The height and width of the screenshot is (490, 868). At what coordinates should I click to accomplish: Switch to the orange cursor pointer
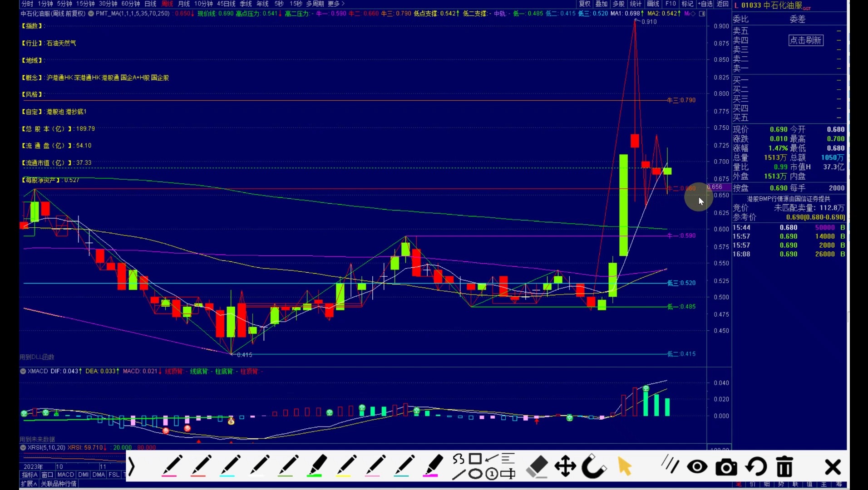tap(625, 466)
